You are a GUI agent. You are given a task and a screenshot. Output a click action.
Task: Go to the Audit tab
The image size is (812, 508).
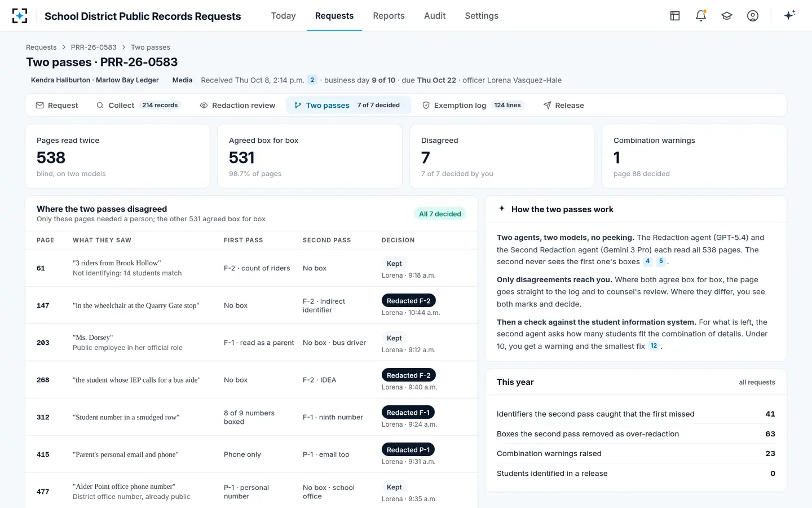[x=435, y=16]
